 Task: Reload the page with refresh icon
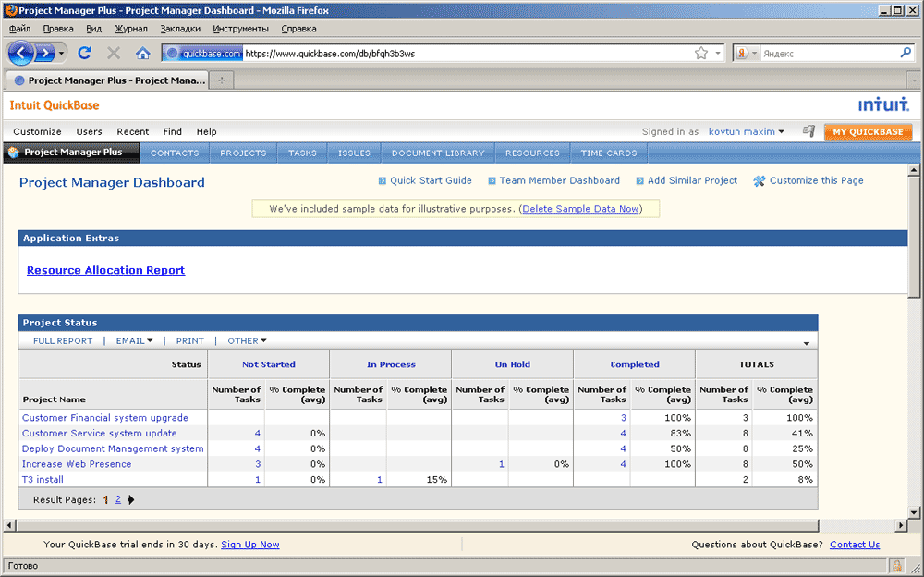pyautogui.click(x=84, y=53)
